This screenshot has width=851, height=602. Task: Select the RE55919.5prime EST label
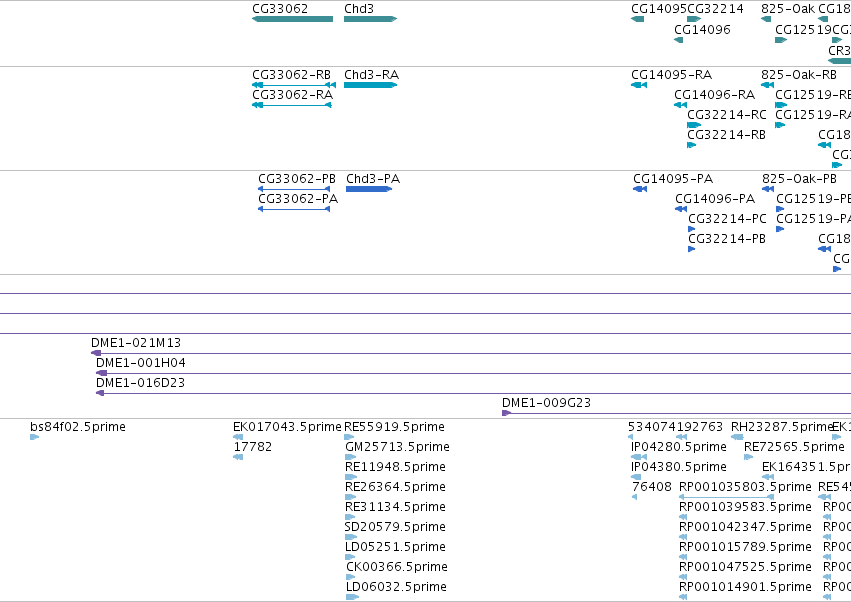(x=395, y=427)
